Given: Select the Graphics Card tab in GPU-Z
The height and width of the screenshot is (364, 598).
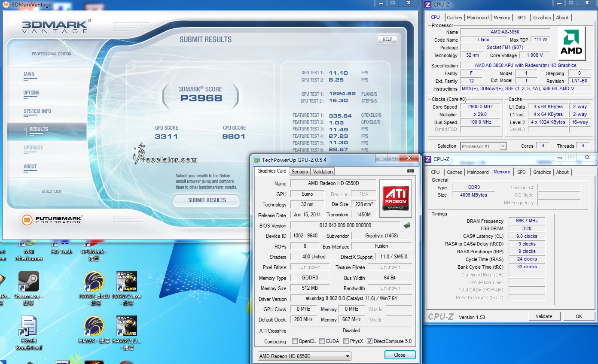Looking at the screenshot, I should (x=272, y=171).
